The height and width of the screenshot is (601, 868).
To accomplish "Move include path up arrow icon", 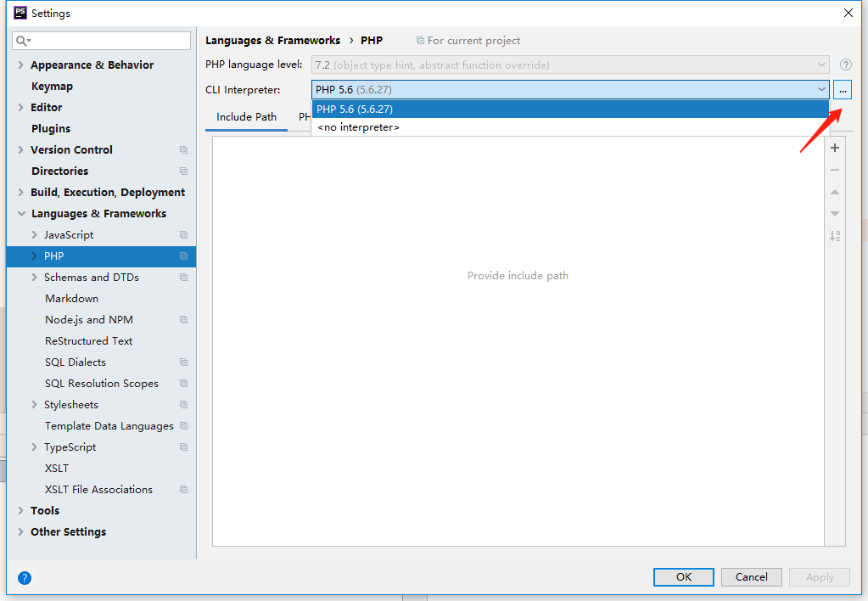I will click(x=835, y=192).
